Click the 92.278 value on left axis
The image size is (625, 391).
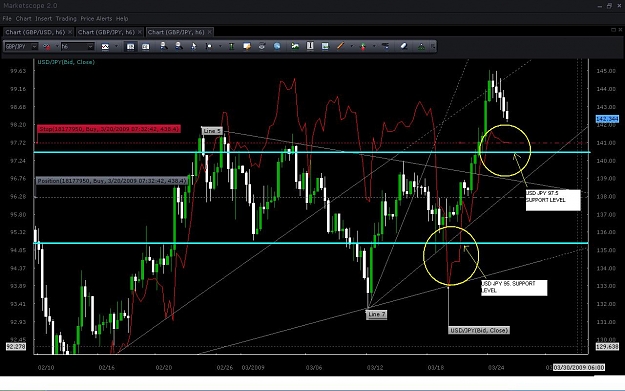(x=16, y=347)
